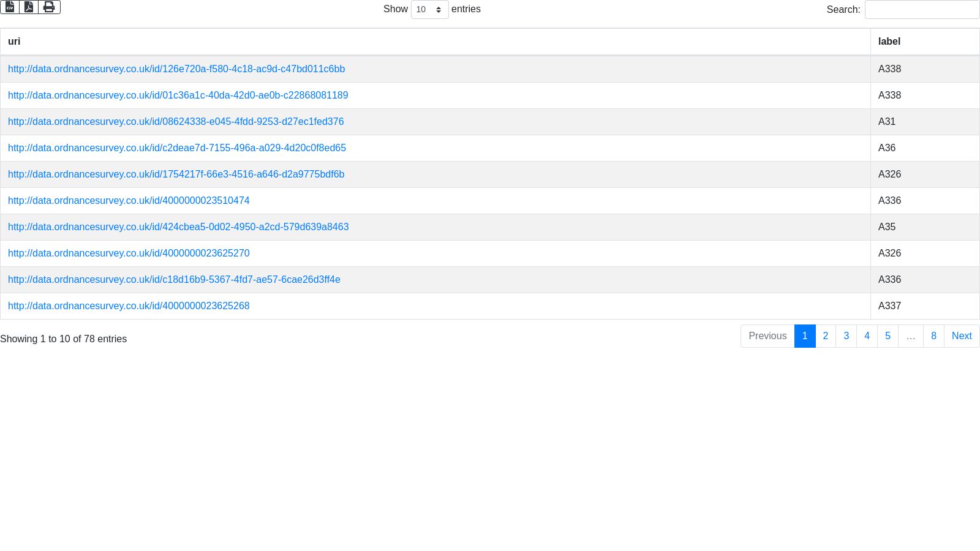Open page 5 of the table
Viewport: 980px width, 551px height.
pos(888,336)
